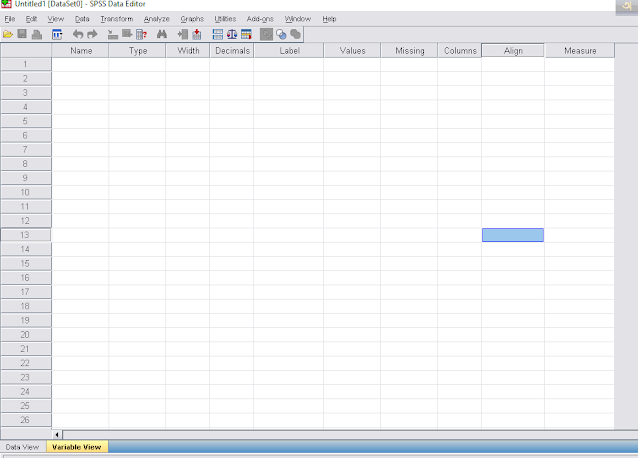Click the Find binoculars icon

point(162,34)
